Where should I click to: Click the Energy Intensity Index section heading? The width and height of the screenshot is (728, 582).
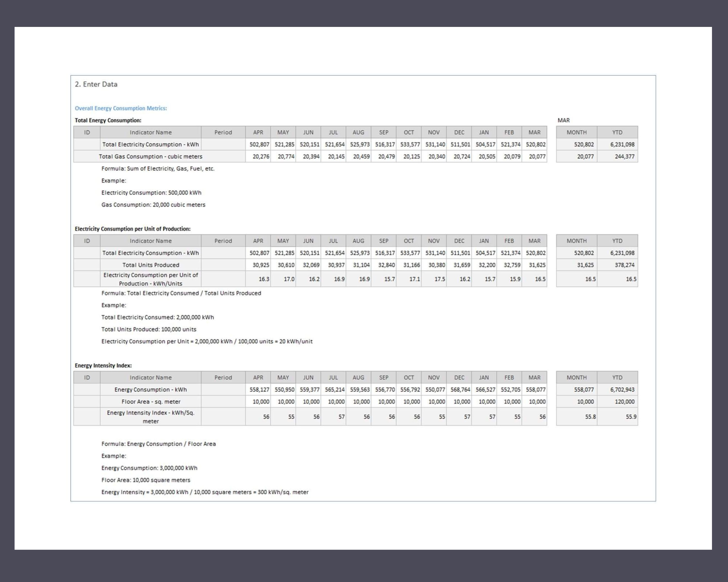(x=103, y=365)
